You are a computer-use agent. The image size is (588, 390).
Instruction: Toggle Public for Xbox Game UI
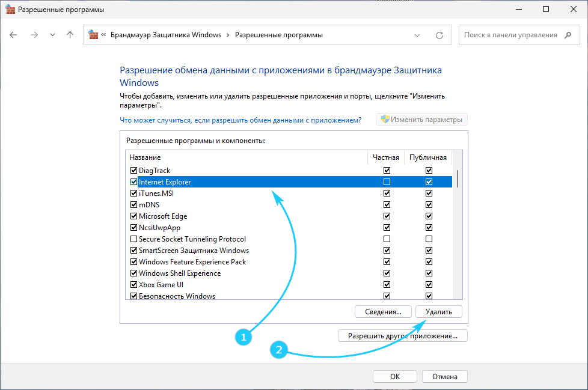point(429,285)
